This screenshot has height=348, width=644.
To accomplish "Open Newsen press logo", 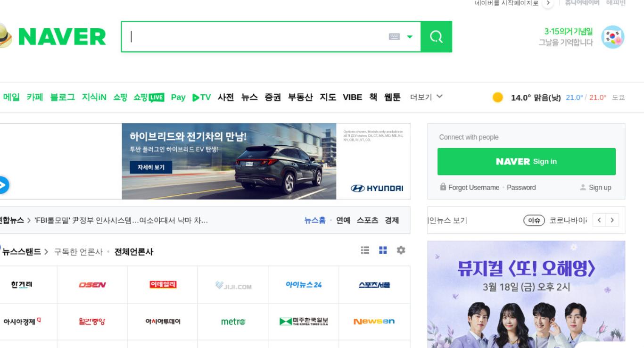I will 374,322.
